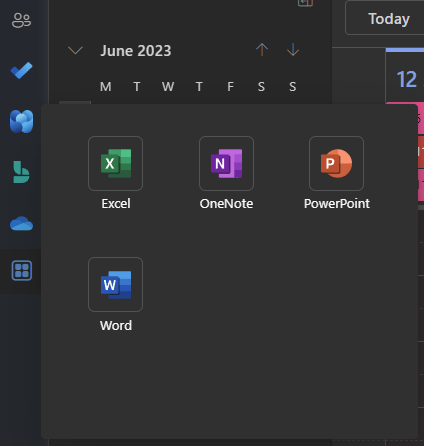Image resolution: width=424 pixels, height=446 pixels.
Task: Open the Viva Engage sidebar icon
Action: point(21,121)
